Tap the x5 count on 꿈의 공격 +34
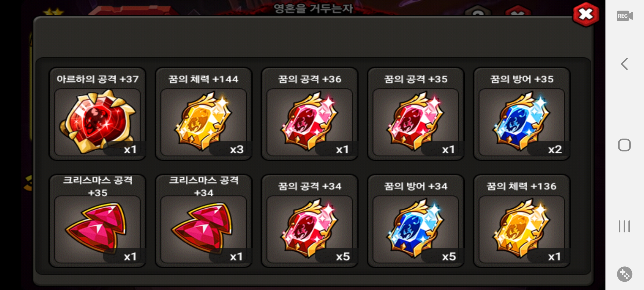Screen dimensions: 644x290 point(343,257)
